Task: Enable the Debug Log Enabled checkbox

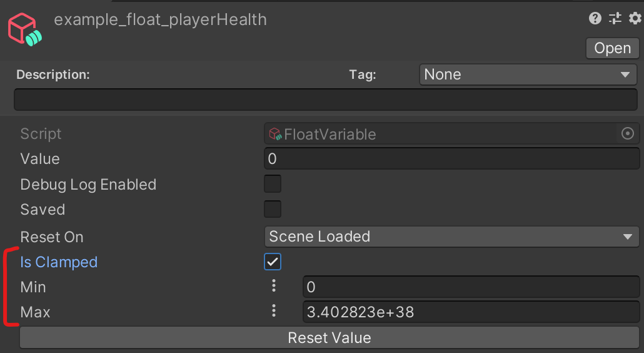Action: click(x=273, y=184)
